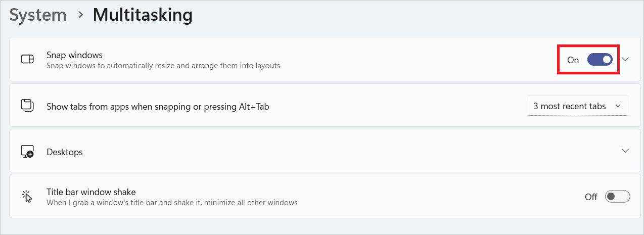This screenshot has height=235, width=644.
Task: Expand the Snap windows options chevron
Action: point(625,60)
